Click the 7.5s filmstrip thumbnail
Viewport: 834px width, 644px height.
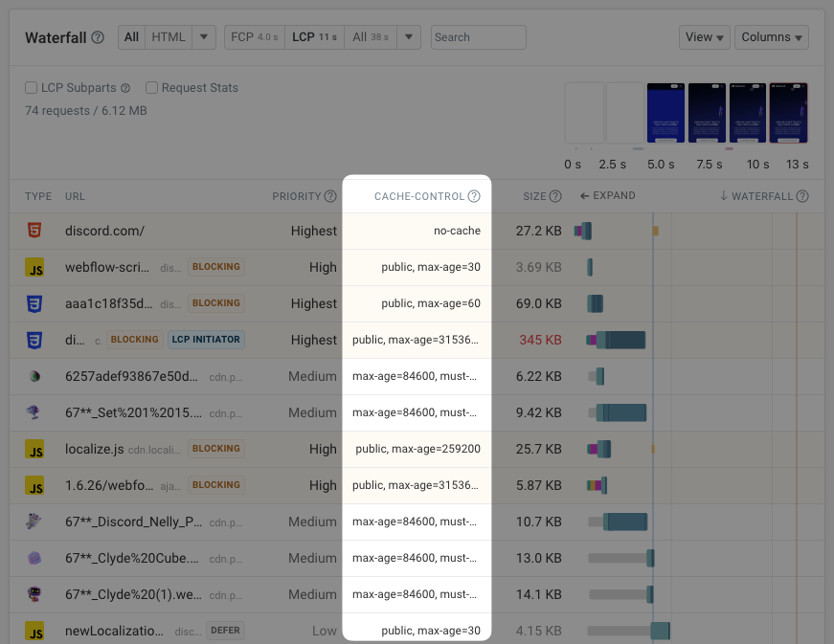coord(709,112)
